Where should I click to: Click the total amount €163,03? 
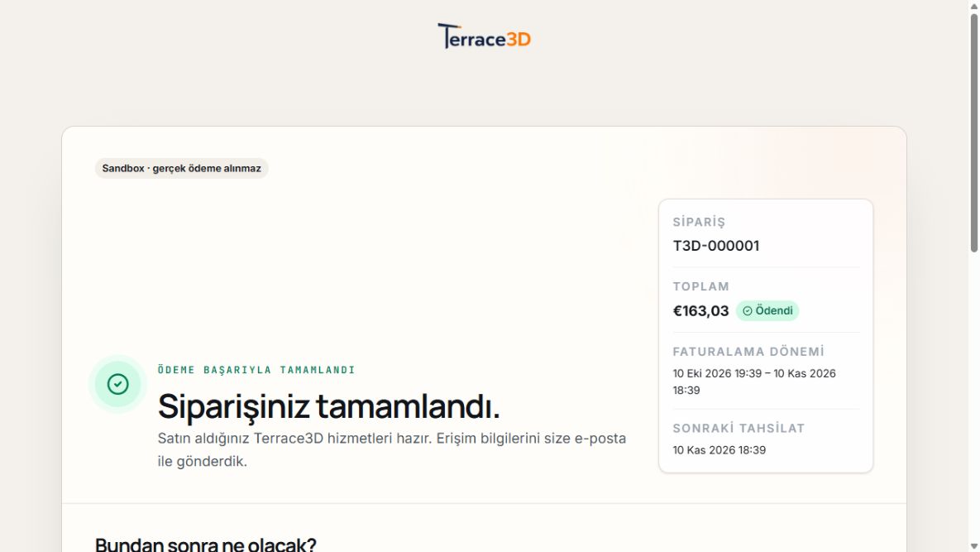click(700, 310)
